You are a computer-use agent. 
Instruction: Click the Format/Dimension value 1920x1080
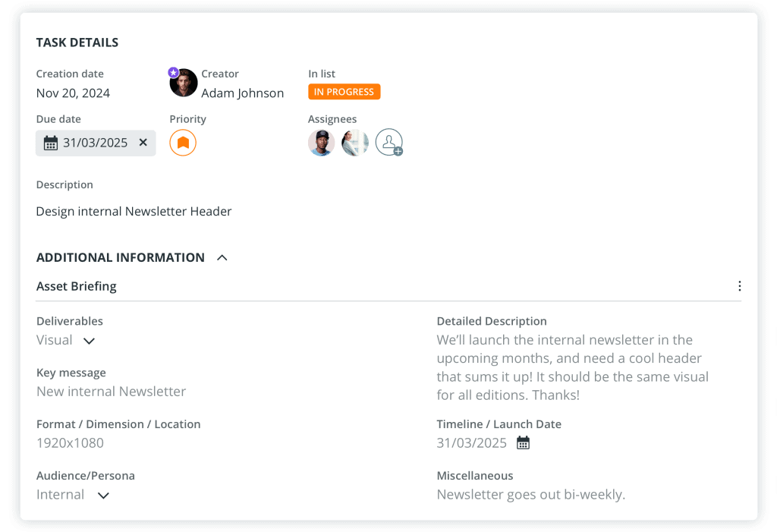[69, 442]
